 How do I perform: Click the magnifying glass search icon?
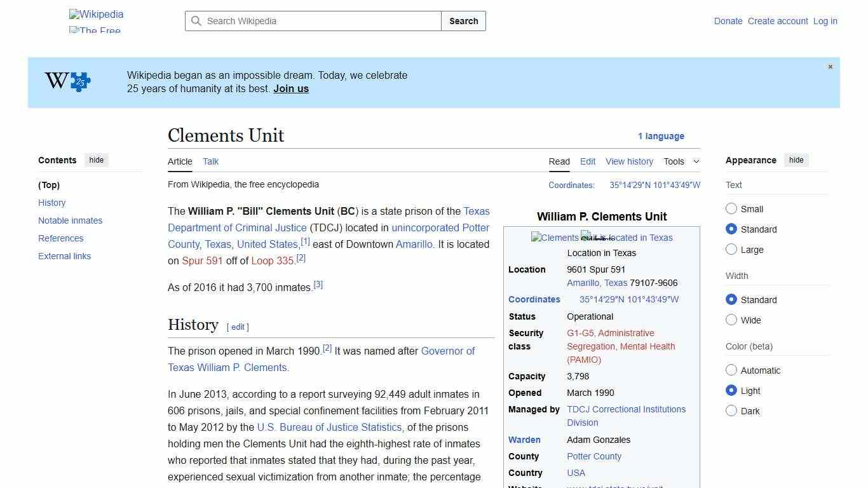pos(197,21)
